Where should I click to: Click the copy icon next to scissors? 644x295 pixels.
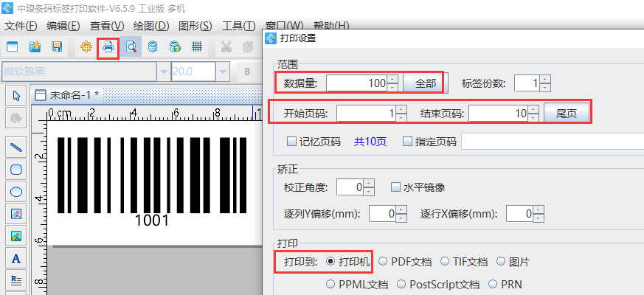coord(248,47)
